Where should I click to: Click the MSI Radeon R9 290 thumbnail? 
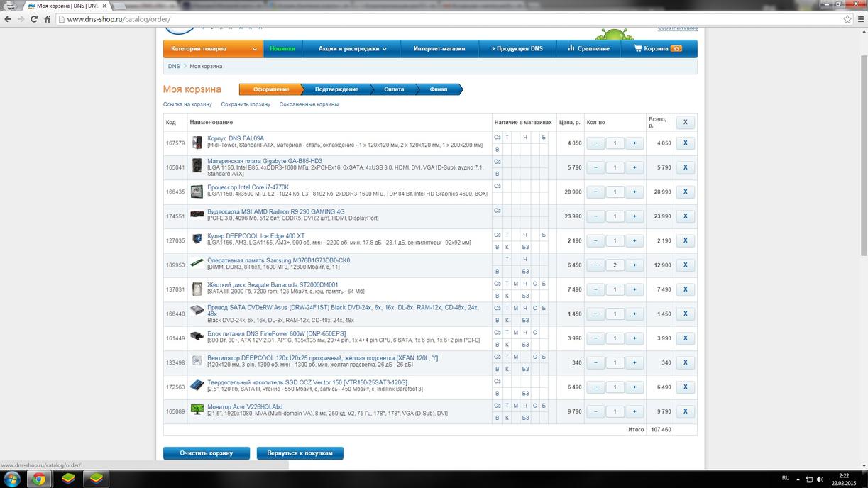(197, 214)
